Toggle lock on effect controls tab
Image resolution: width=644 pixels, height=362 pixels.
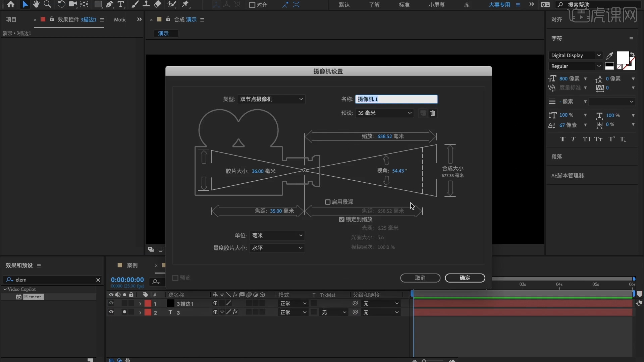(52, 19)
